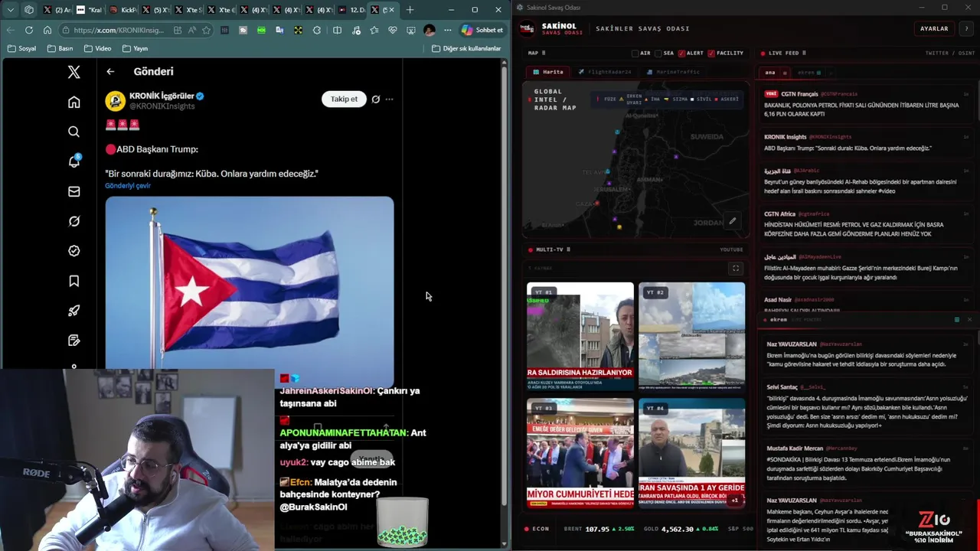The width and height of the screenshot is (980, 551).
Task: Click the YT #2 video stream
Action: click(x=691, y=336)
